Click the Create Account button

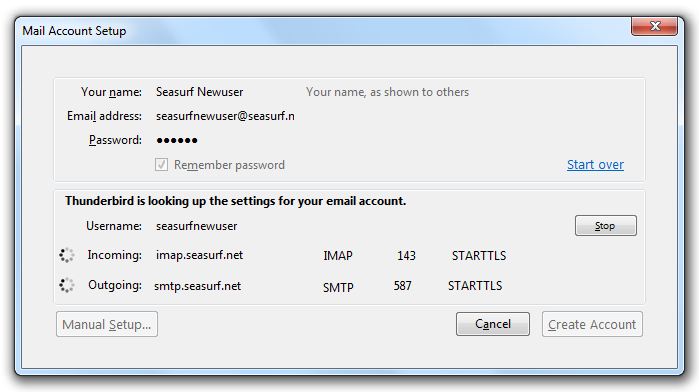click(x=592, y=324)
